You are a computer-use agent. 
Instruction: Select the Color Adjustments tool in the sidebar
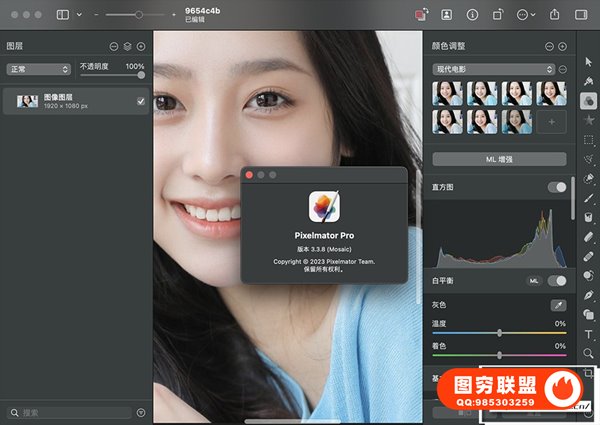click(x=589, y=100)
